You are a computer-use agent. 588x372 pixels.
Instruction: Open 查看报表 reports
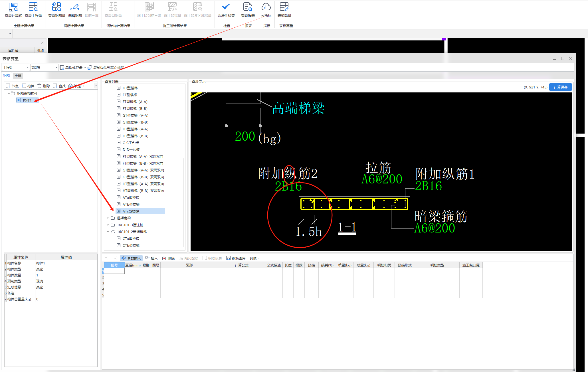248,10
